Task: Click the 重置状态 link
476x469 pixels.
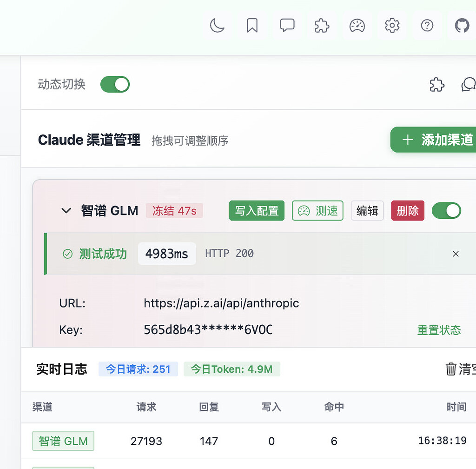Action: 439,330
